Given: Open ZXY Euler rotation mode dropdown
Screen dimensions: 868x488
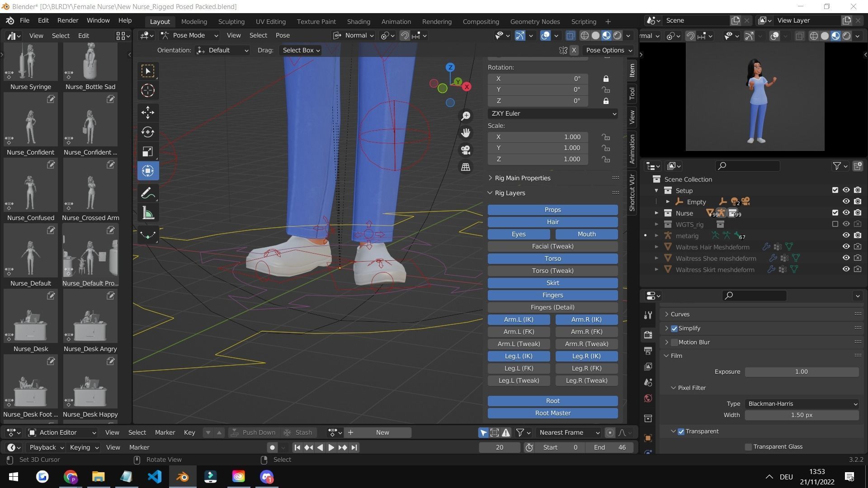Looking at the screenshot, I should [x=553, y=113].
